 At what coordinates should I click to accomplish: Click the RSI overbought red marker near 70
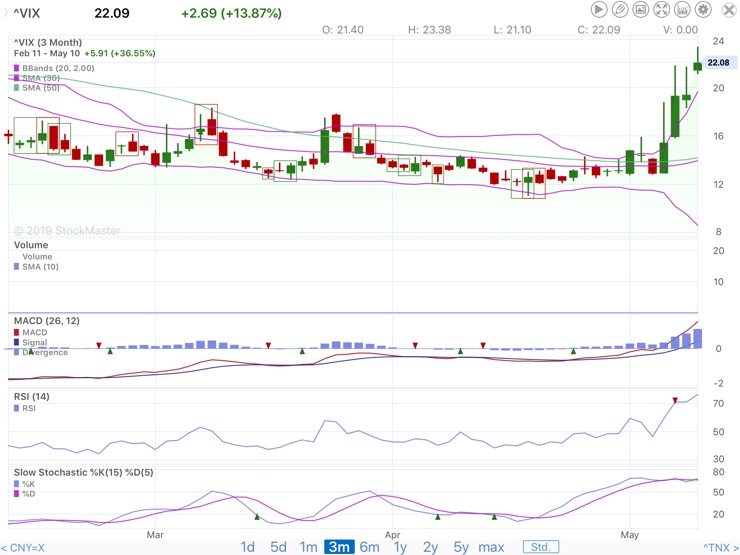click(675, 401)
